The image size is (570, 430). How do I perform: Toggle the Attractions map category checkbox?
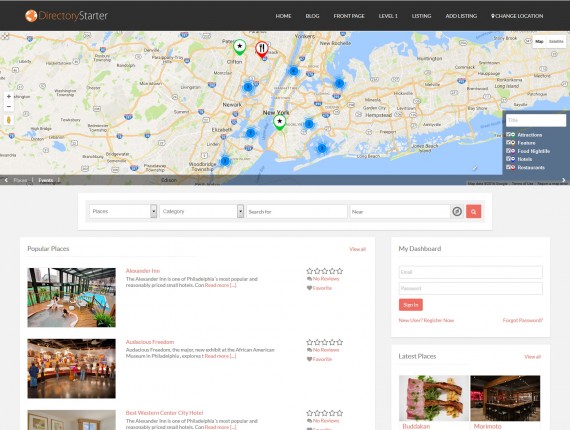(509, 134)
